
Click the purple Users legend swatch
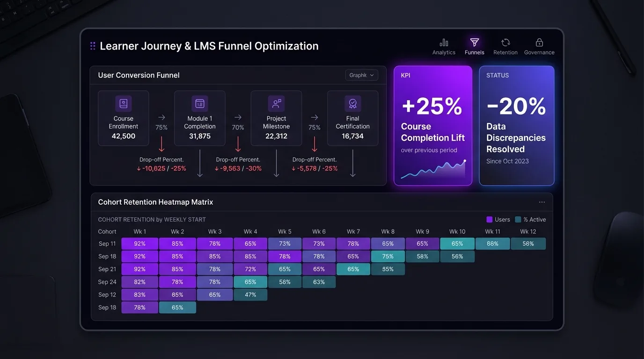pos(490,219)
